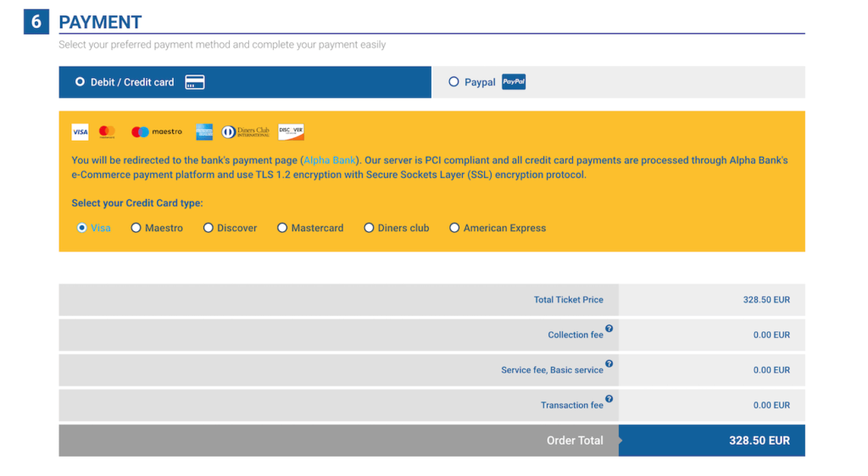Viewport: 868px width, 476px height.
Task: Click the American Express logo icon
Action: coord(204,131)
